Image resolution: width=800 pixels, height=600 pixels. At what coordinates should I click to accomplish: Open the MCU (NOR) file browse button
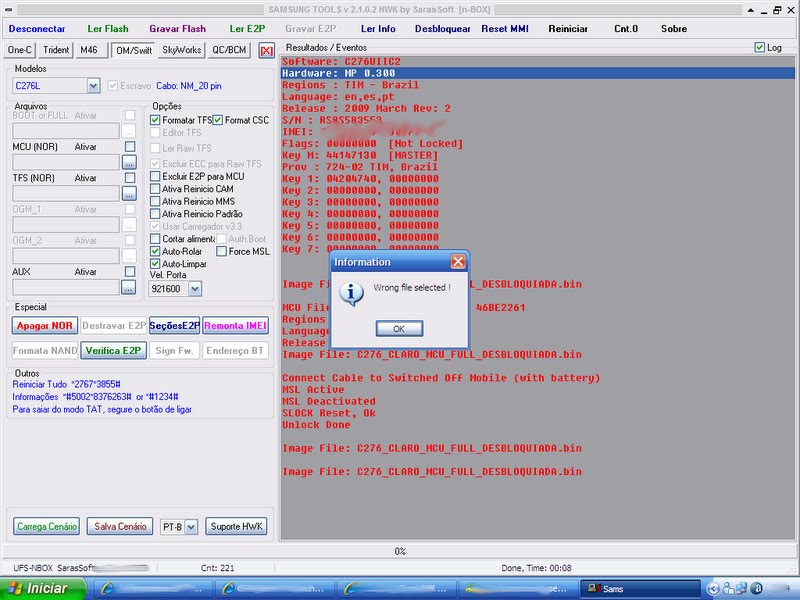[x=129, y=163]
